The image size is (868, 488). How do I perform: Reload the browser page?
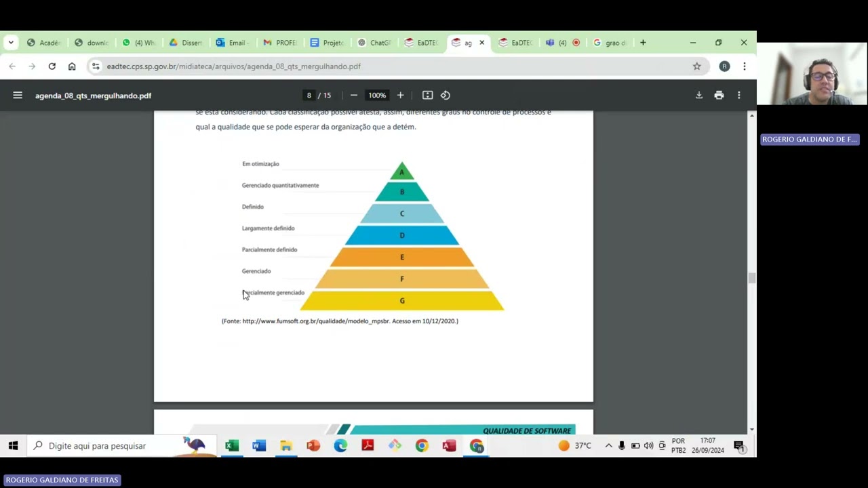point(52,66)
